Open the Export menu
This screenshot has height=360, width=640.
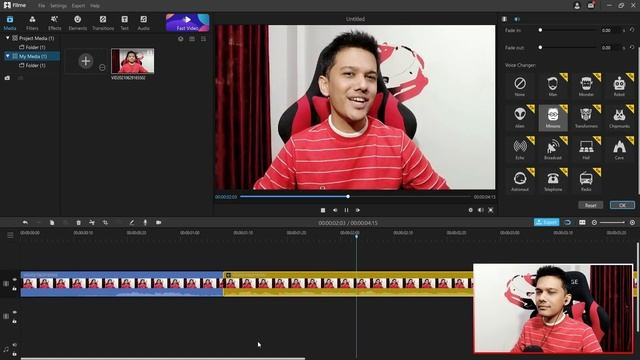coord(78,6)
